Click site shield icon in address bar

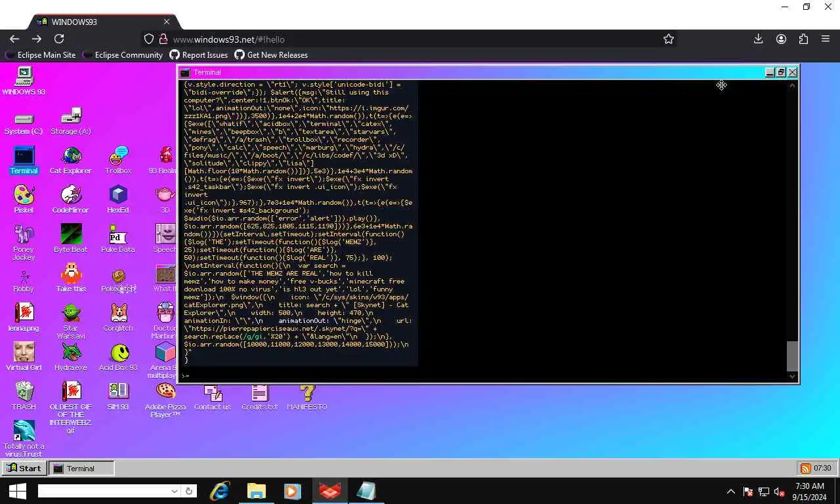click(149, 39)
